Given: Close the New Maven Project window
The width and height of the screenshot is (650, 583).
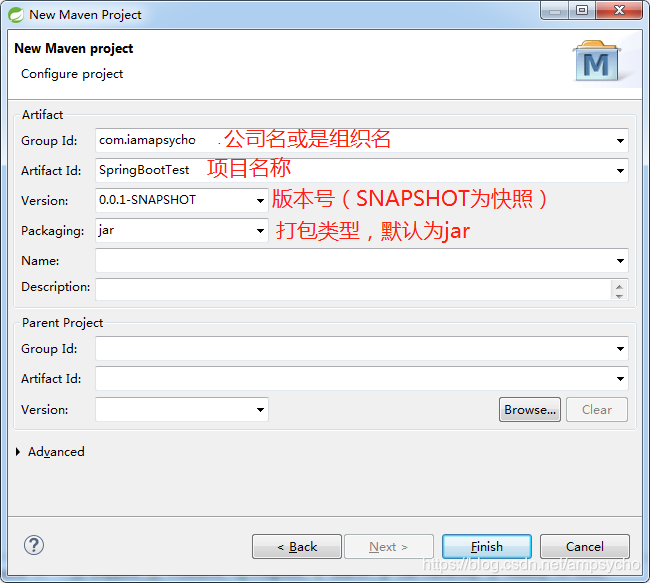Looking at the screenshot, I should (619, 10).
